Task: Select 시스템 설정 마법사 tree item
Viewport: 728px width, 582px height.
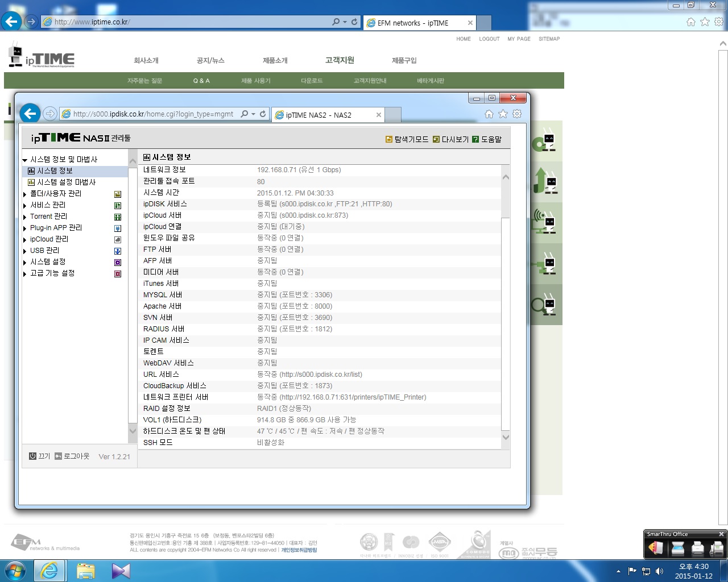Action: pyautogui.click(x=67, y=182)
